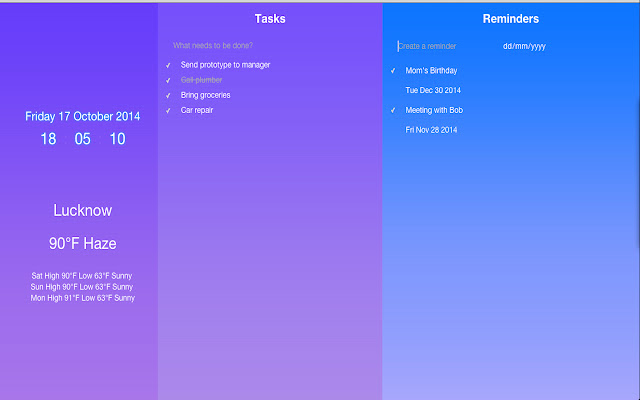Select the Bring groceries task label
640x400 pixels.
point(205,95)
